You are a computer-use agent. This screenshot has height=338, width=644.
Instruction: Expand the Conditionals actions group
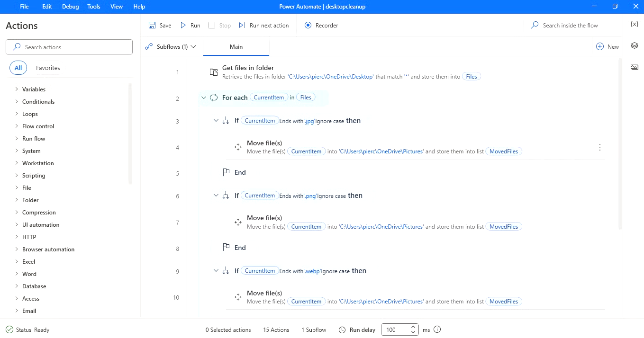[17, 101]
